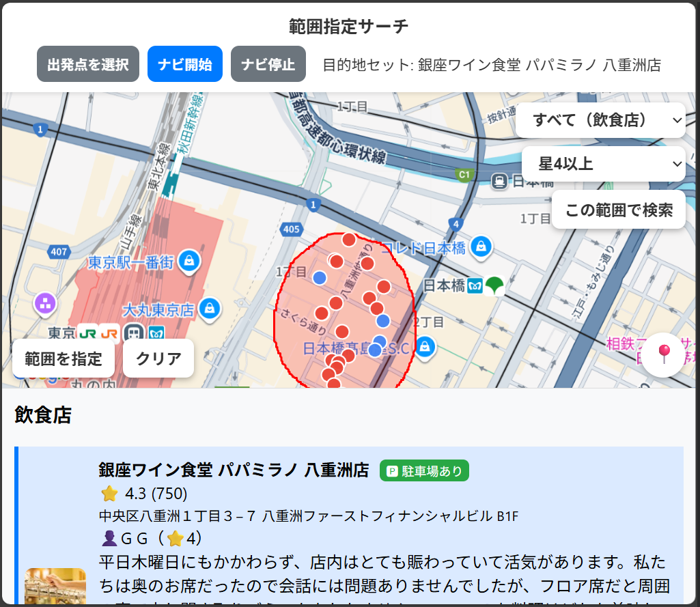Click the 日本橋髙島屋S.C. shopping bag marker
This screenshot has height=607, width=700.
425,347
